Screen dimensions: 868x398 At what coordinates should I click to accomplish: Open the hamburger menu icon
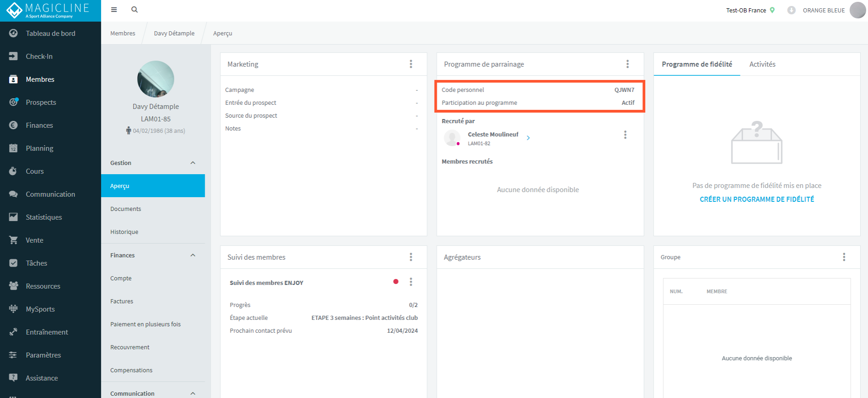click(x=114, y=10)
